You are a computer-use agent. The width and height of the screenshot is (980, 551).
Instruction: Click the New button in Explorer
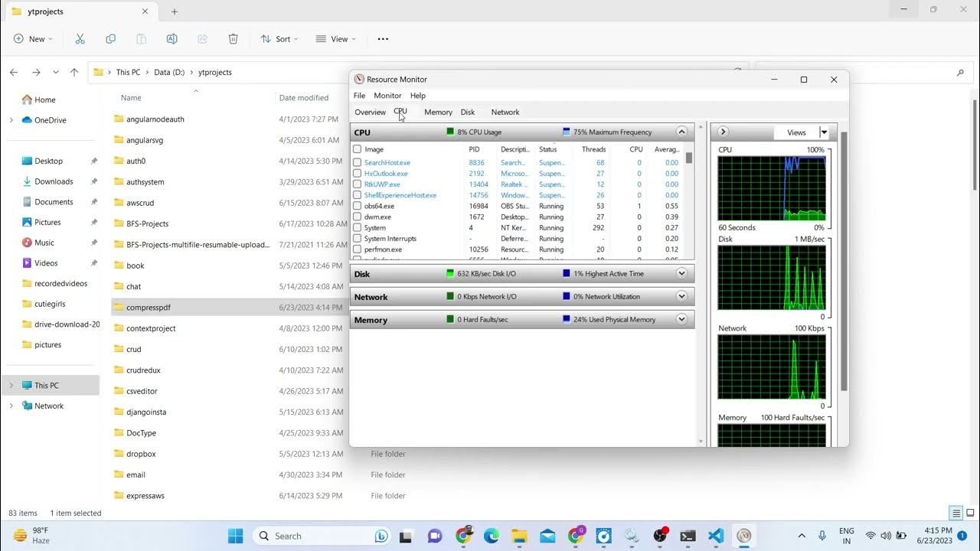33,39
